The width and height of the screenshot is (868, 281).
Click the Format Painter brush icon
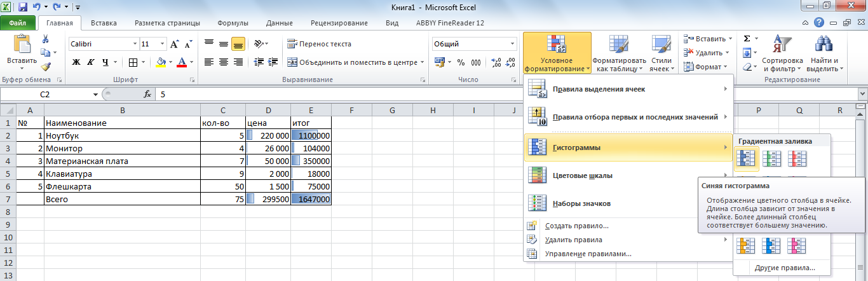[x=46, y=66]
